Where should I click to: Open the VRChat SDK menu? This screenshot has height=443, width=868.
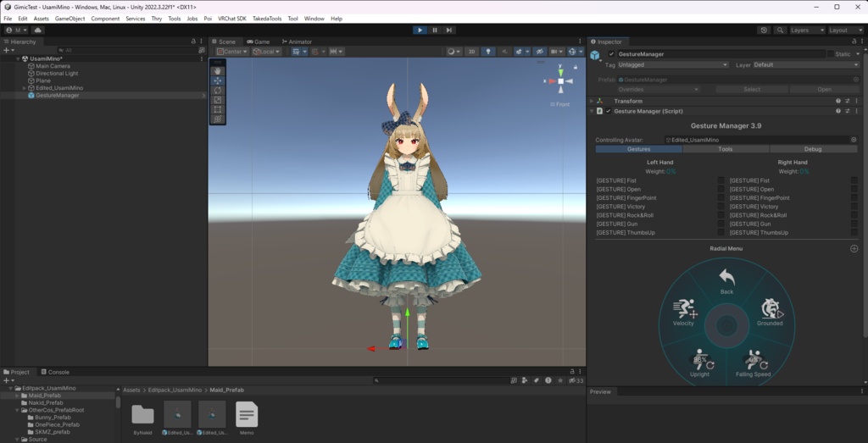tap(232, 19)
